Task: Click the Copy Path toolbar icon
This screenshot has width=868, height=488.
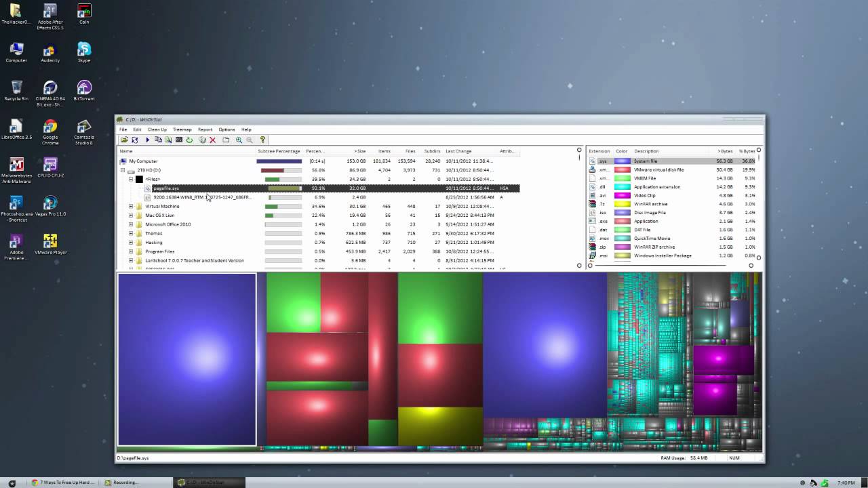Action: (158, 140)
